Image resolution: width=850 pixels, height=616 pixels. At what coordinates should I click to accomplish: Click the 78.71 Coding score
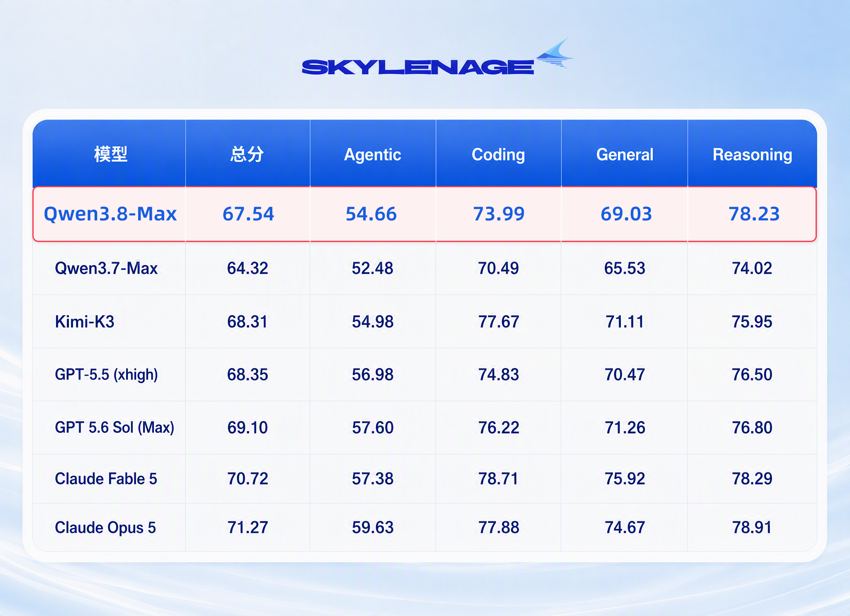pyautogui.click(x=498, y=479)
